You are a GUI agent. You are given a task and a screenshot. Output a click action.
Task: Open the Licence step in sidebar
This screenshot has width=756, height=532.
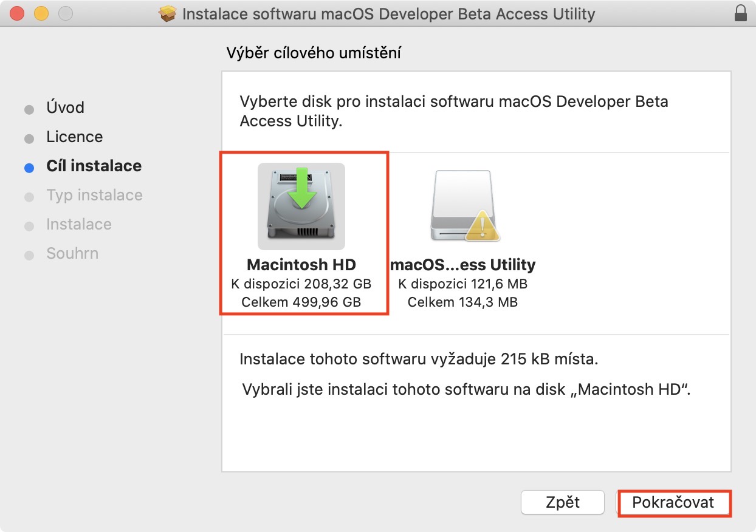[x=74, y=137]
